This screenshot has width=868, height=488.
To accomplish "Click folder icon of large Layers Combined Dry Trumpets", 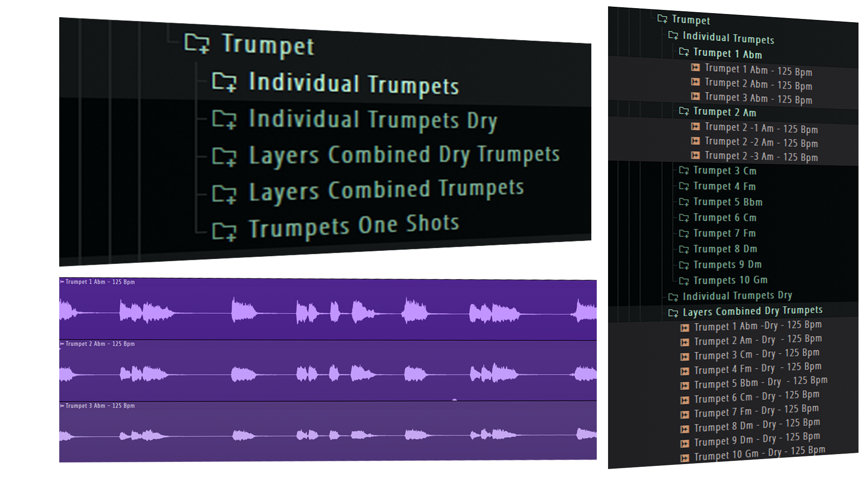I will coord(224,156).
